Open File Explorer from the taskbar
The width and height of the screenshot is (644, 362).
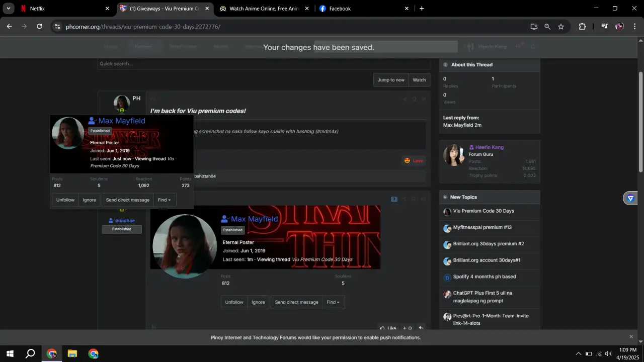(72, 354)
